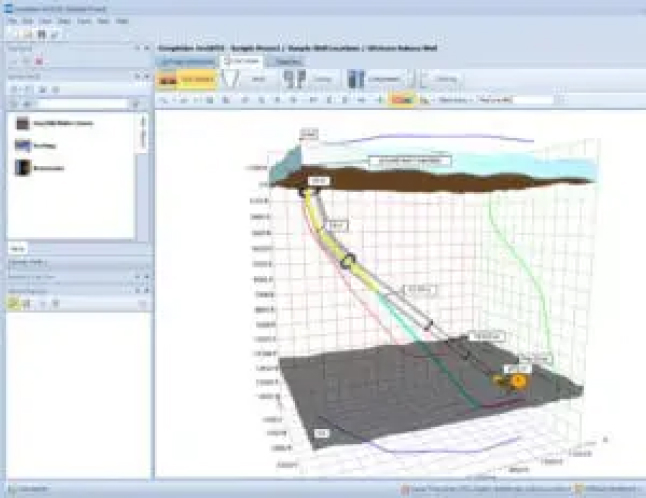Select the second item in the list panel
The height and width of the screenshot is (498, 646).
(x=23, y=145)
